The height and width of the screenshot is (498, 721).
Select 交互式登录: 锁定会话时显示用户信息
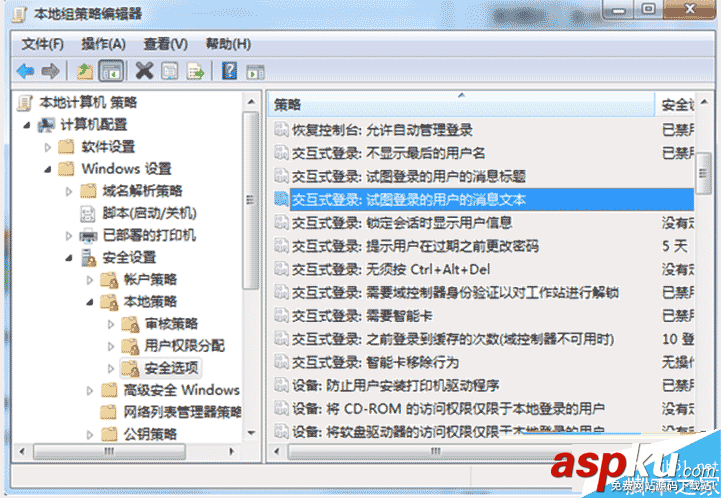pyautogui.click(x=402, y=223)
